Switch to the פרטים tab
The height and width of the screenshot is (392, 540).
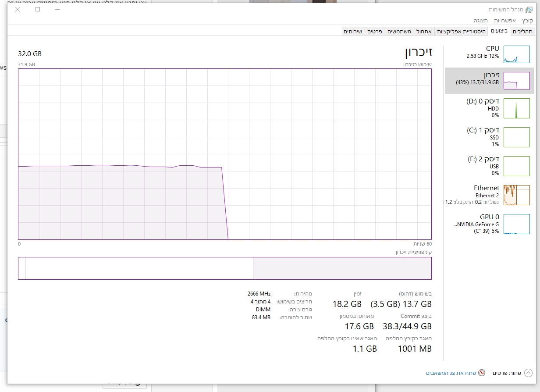pos(375,32)
